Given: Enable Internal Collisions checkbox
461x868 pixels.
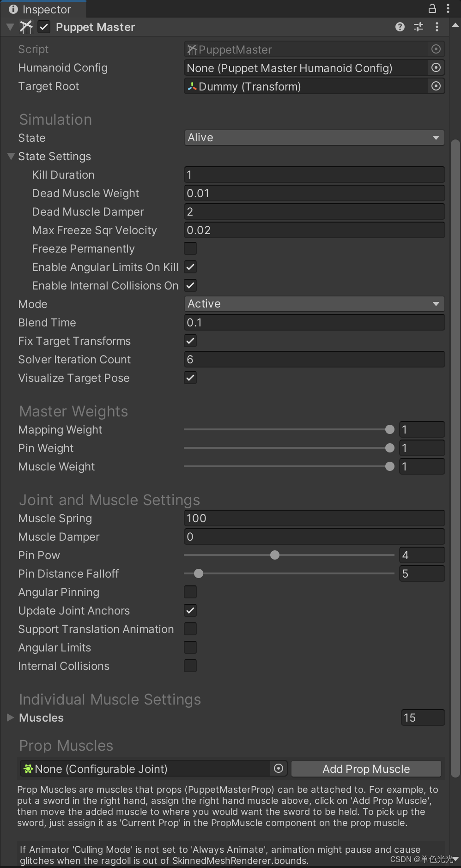Looking at the screenshot, I should 190,666.
